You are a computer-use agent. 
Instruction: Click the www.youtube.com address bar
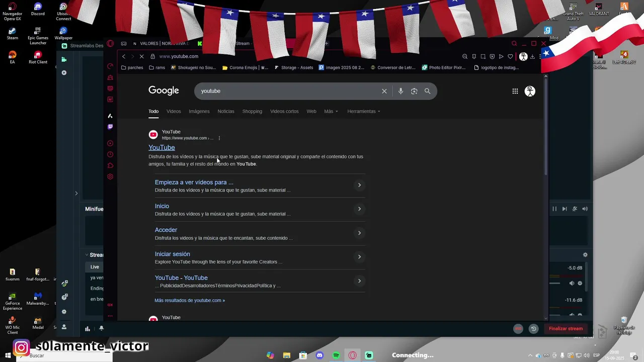178,56
